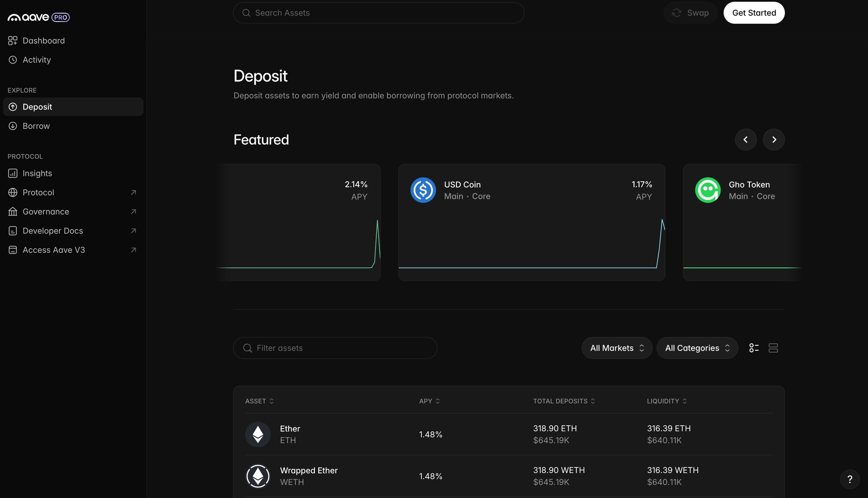The height and width of the screenshot is (498, 868).
Task: Click the Aave Pro logo
Action: coord(38,17)
